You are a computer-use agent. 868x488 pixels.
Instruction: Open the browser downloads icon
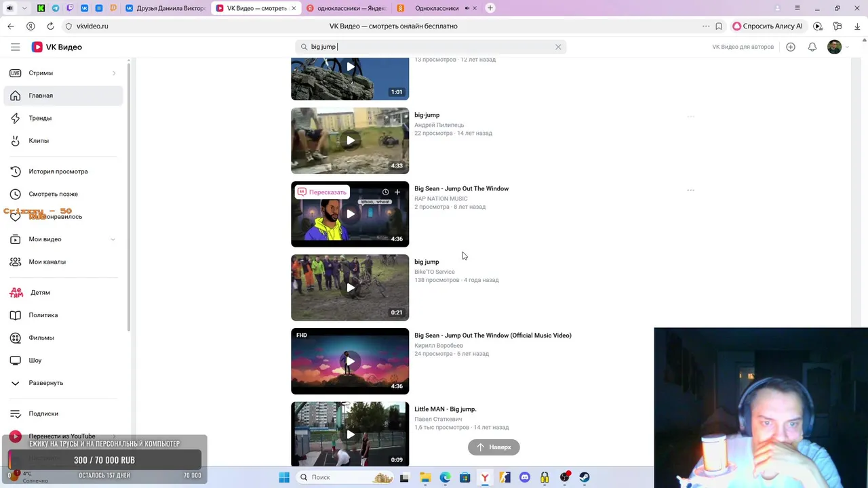tap(857, 26)
